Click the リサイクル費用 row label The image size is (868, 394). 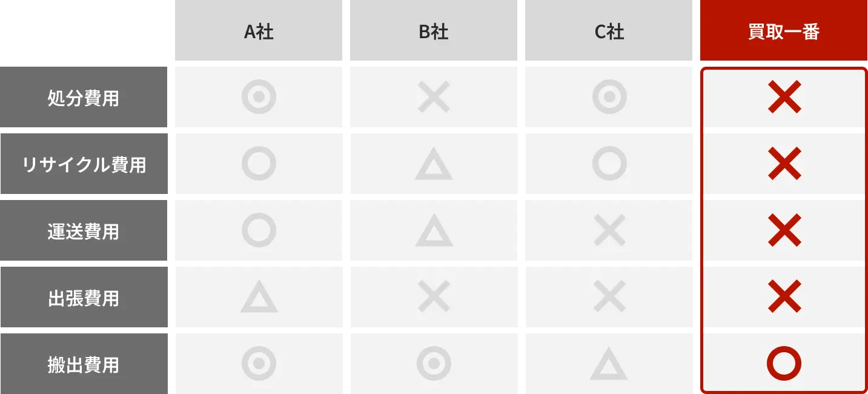[x=84, y=165]
